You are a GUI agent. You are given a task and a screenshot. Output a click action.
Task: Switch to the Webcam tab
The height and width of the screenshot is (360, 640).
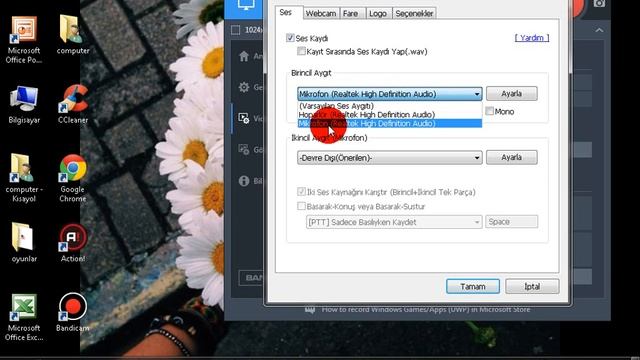coord(321,13)
